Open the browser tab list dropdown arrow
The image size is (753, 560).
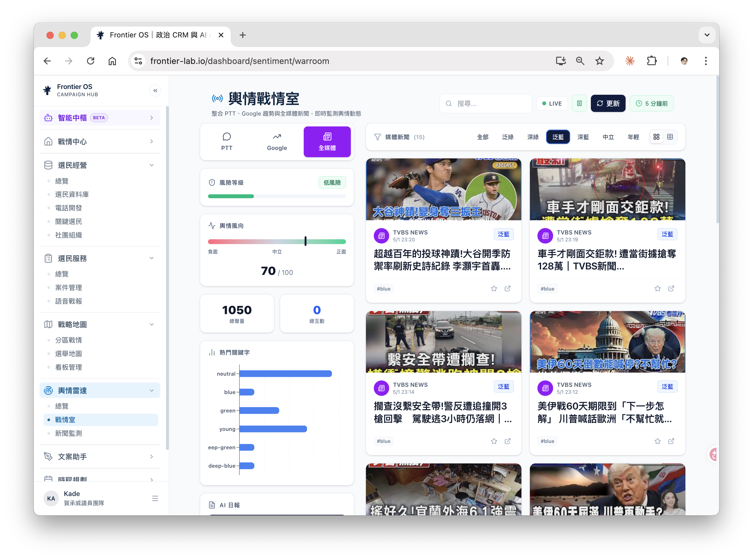click(707, 35)
